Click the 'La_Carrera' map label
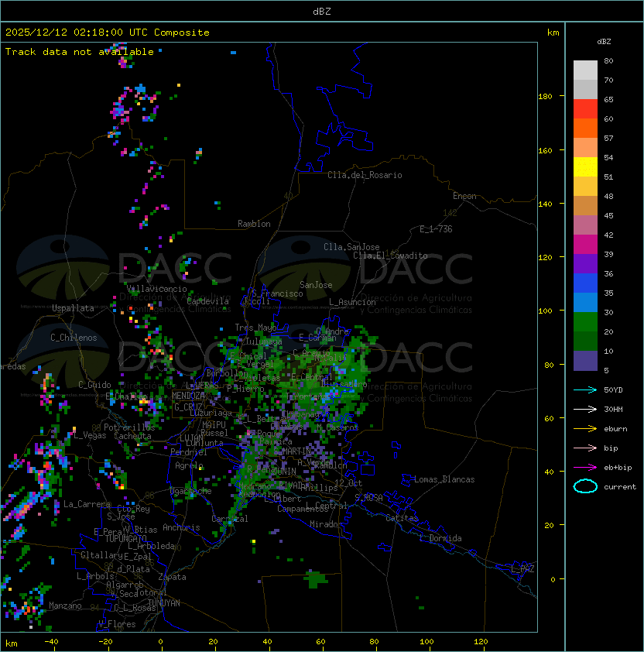 tap(87, 504)
